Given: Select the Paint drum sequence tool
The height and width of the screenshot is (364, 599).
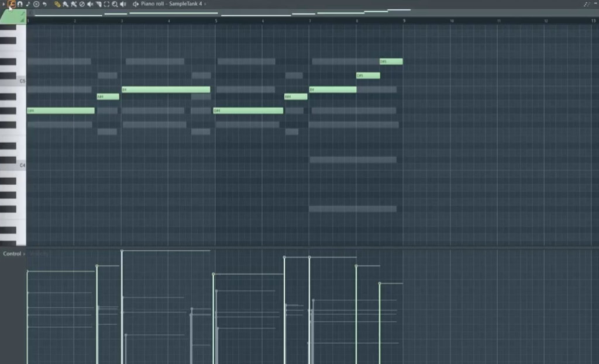Looking at the screenshot, I should (x=74, y=4).
